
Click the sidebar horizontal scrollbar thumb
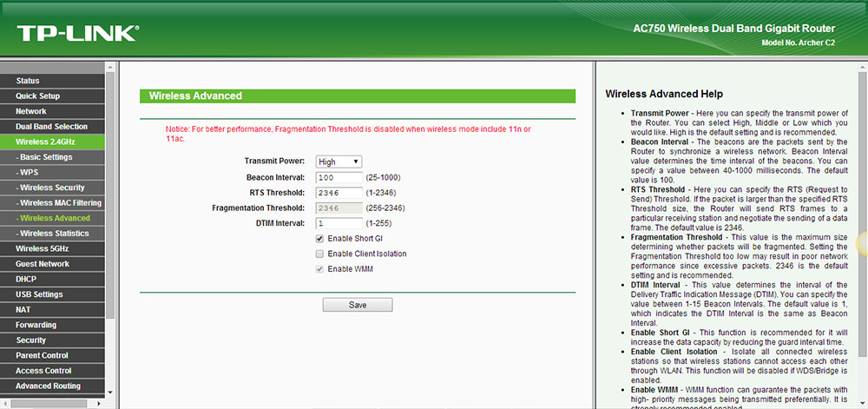pos(48,404)
